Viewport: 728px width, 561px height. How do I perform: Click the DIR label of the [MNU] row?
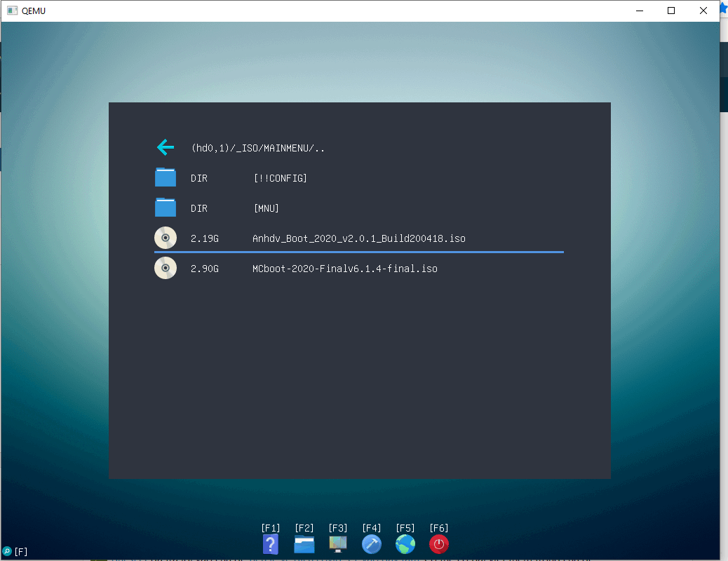[198, 208]
